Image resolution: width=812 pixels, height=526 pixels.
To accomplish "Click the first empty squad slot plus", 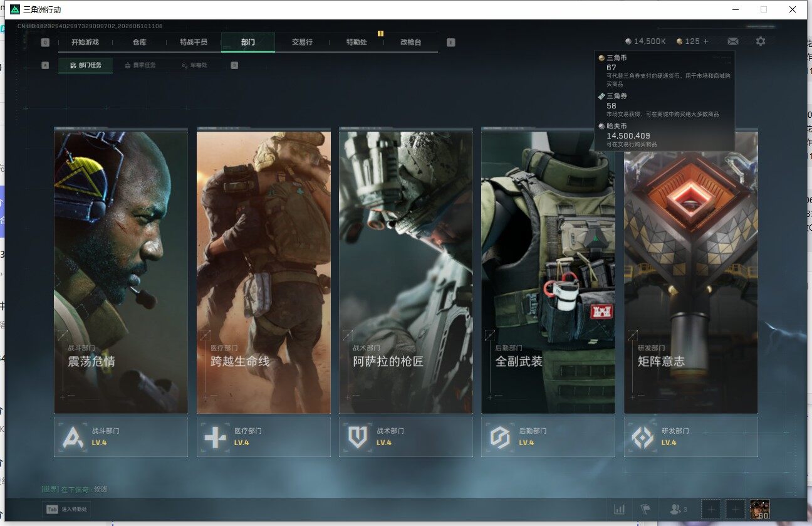I will [711, 509].
